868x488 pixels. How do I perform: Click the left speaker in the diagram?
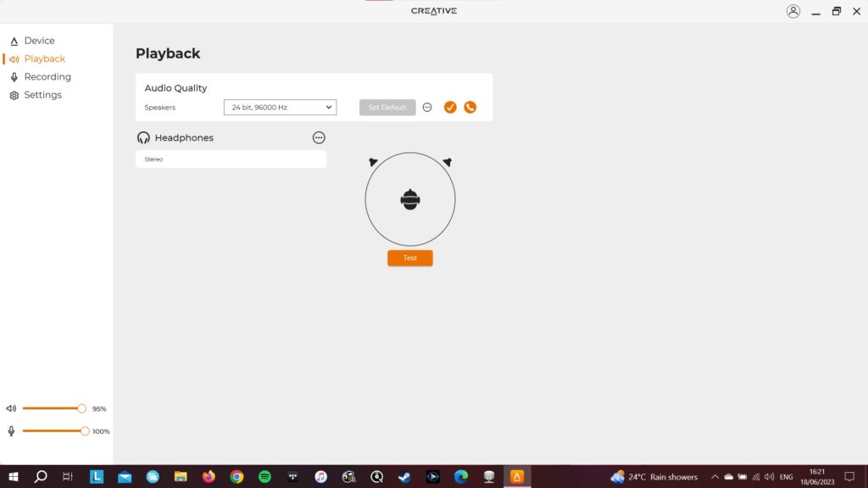[373, 162]
